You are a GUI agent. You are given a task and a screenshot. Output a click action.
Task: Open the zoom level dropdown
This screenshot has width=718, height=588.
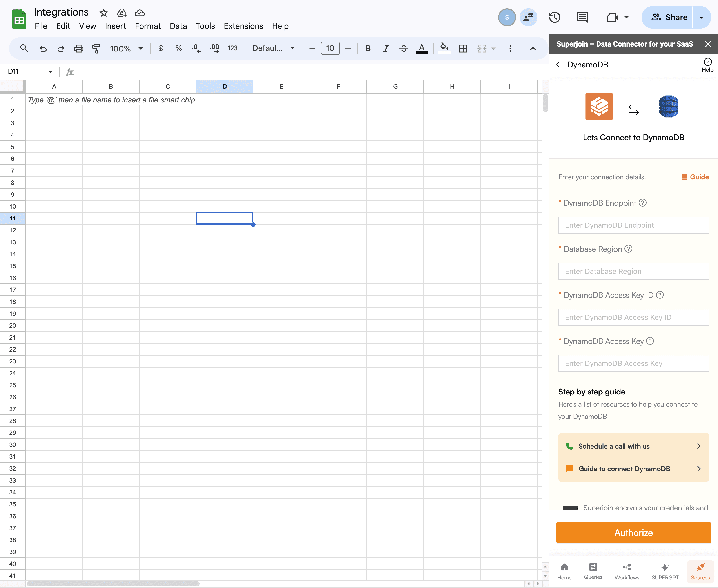point(126,48)
